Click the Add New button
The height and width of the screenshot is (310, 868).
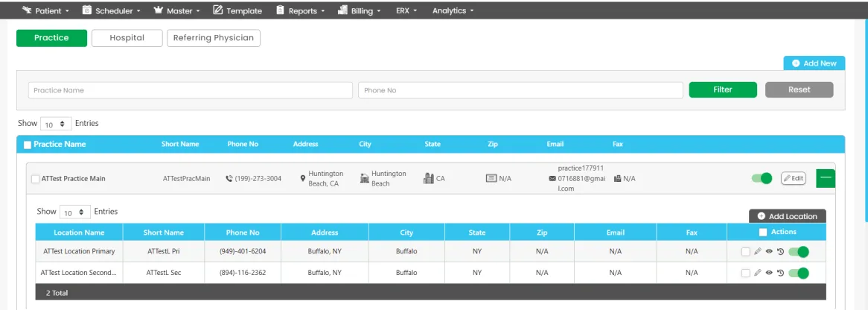(814, 63)
